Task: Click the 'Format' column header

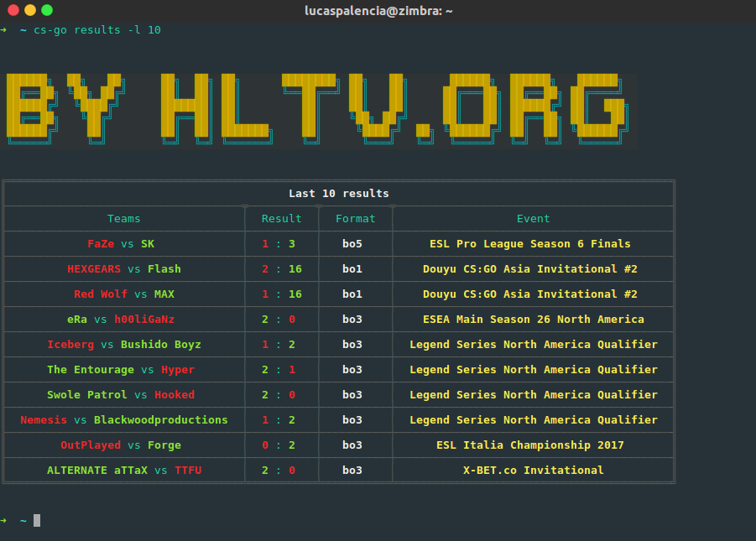Action: coord(355,218)
